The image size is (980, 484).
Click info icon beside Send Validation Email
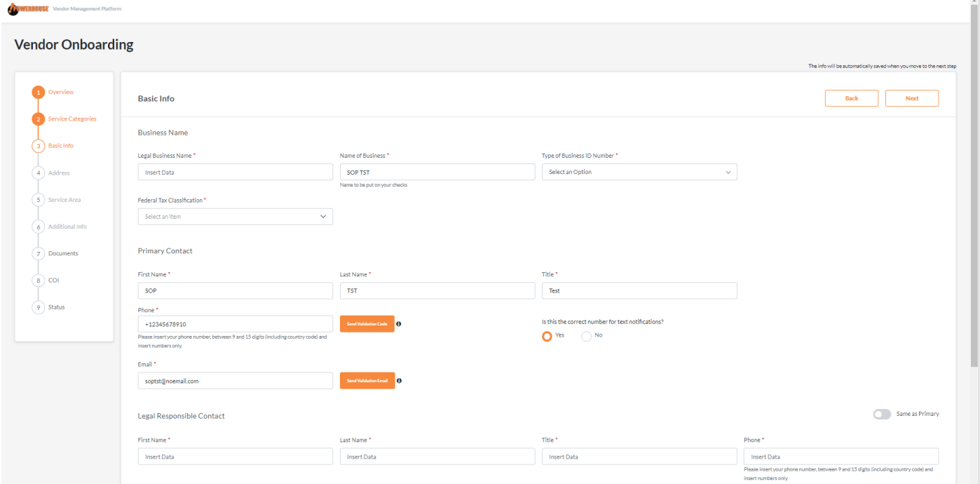400,381
